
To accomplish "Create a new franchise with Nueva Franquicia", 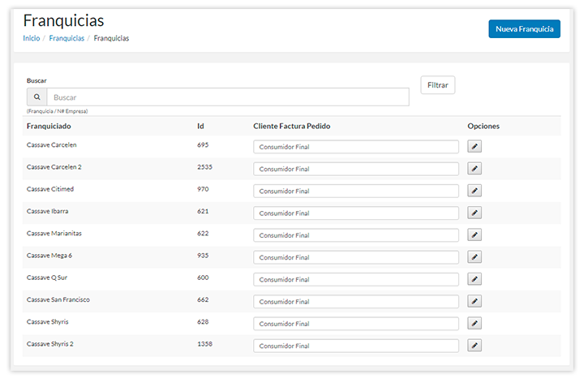I will coord(524,29).
